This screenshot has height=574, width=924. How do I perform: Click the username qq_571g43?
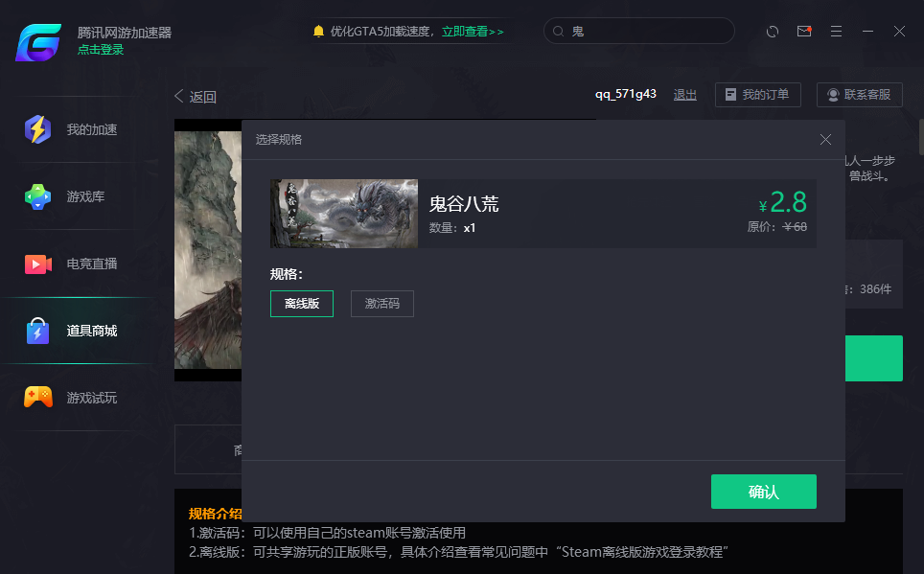(x=626, y=94)
